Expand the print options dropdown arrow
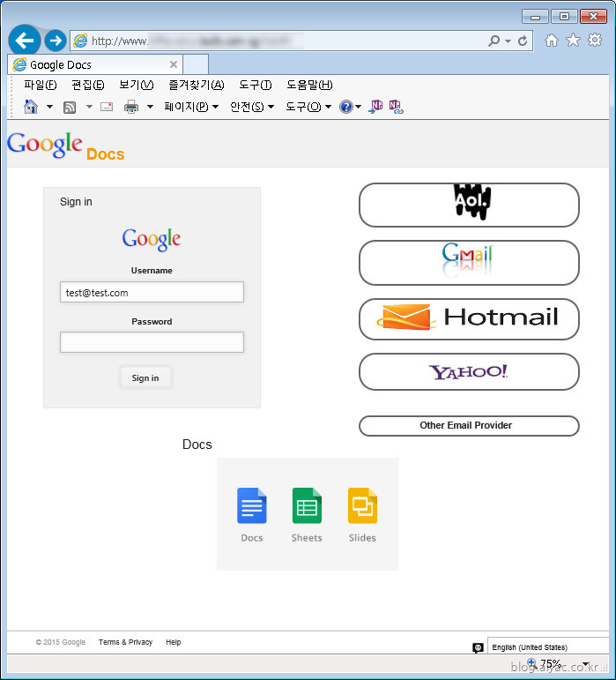Viewport: 616px width, 680px height. (150, 106)
